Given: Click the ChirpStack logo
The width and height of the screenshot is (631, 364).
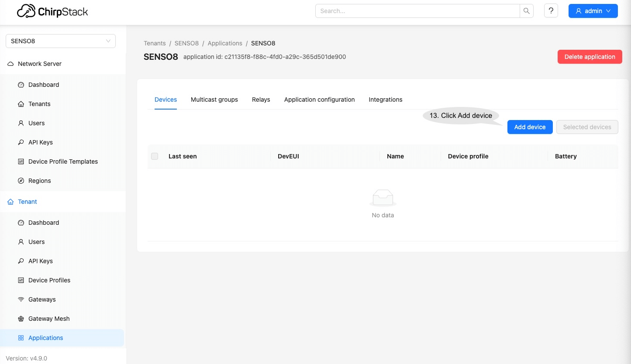Looking at the screenshot, I should (52, 11).
